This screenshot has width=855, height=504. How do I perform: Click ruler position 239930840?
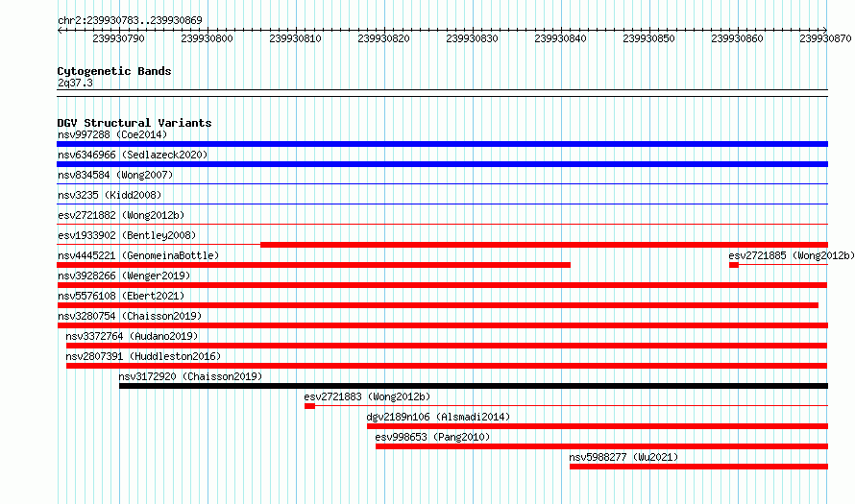point(560,38)
